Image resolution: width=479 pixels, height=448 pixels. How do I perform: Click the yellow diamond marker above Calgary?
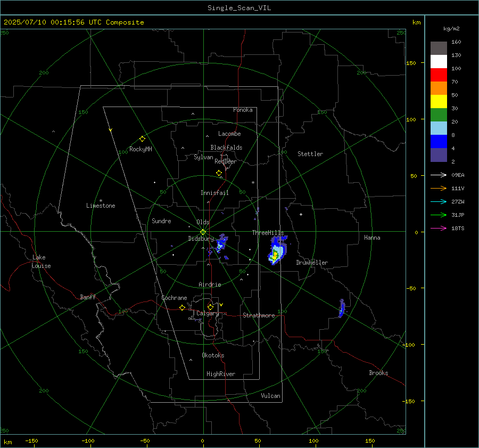tap(210, 307)
